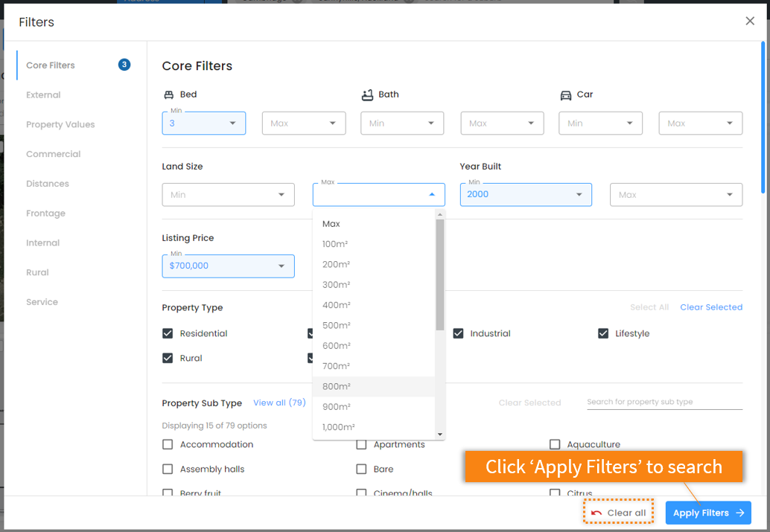Click the Core Filters count badge showing 3
The image size is (770, 532).
(x=124, y=65)
